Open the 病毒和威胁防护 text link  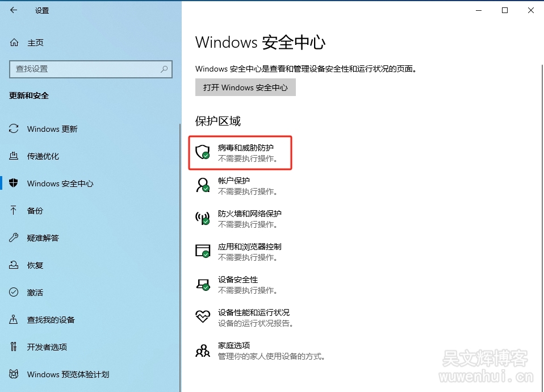pos(245,148)
